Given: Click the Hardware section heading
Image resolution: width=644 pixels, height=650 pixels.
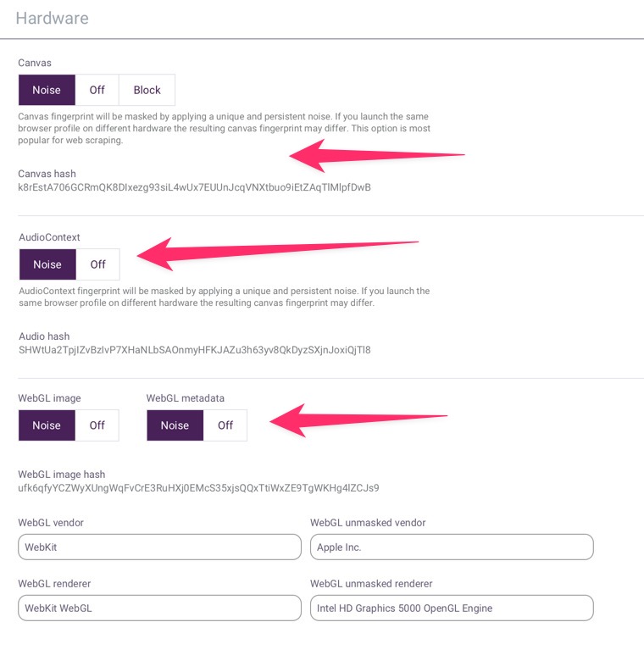Looking at the screenshot, I should pyautogui.click(x=52, y=18).
